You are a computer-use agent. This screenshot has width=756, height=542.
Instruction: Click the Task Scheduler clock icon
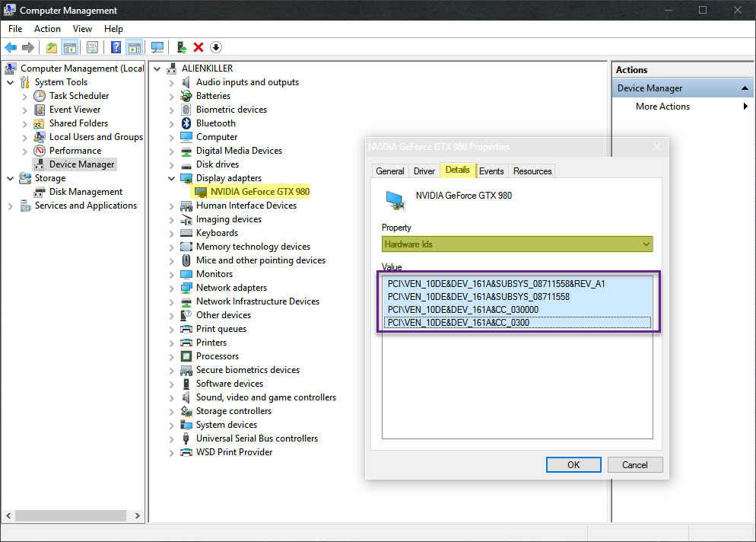click(x=40, y=96)
